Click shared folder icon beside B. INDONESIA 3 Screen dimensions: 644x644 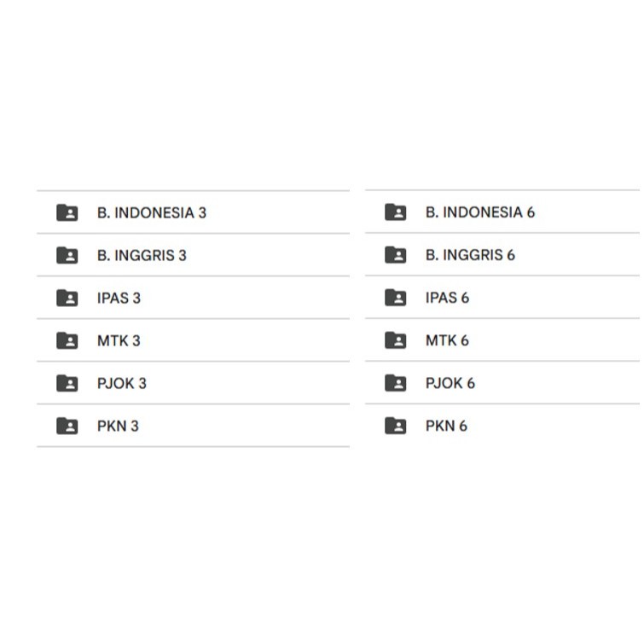(67, 212)
